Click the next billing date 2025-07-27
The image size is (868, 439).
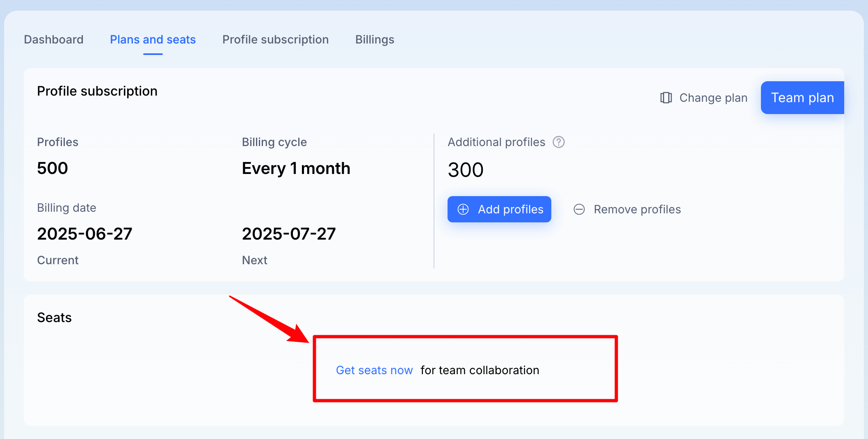pos(289,234)
